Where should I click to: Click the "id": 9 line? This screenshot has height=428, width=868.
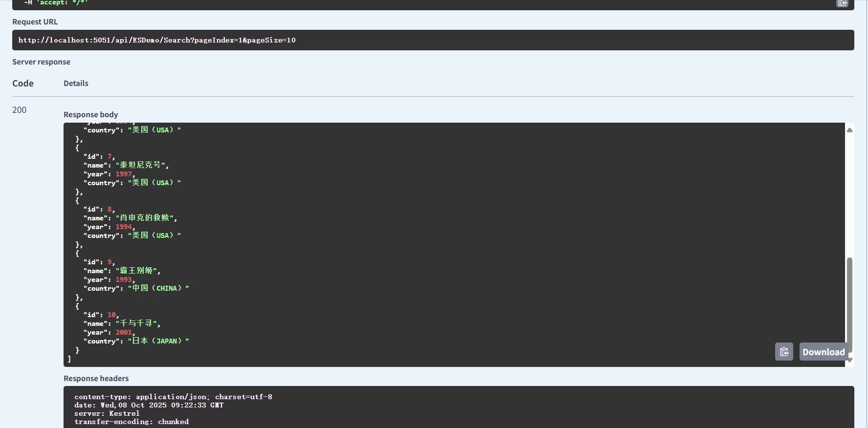(99, 262)
